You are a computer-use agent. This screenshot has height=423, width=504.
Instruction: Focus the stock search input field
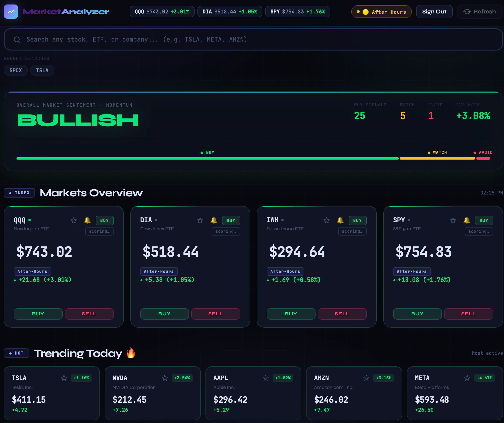[x=253, y=40]
